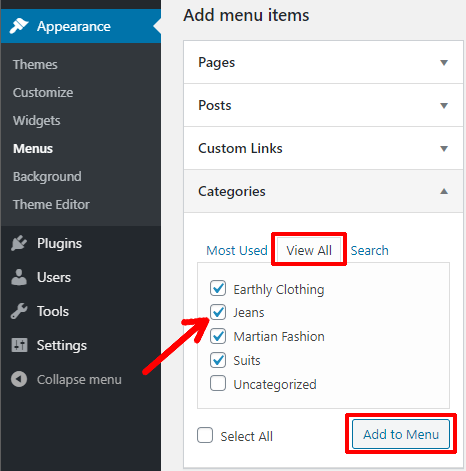
Task: Click the Categories section title
Action: 232,192
